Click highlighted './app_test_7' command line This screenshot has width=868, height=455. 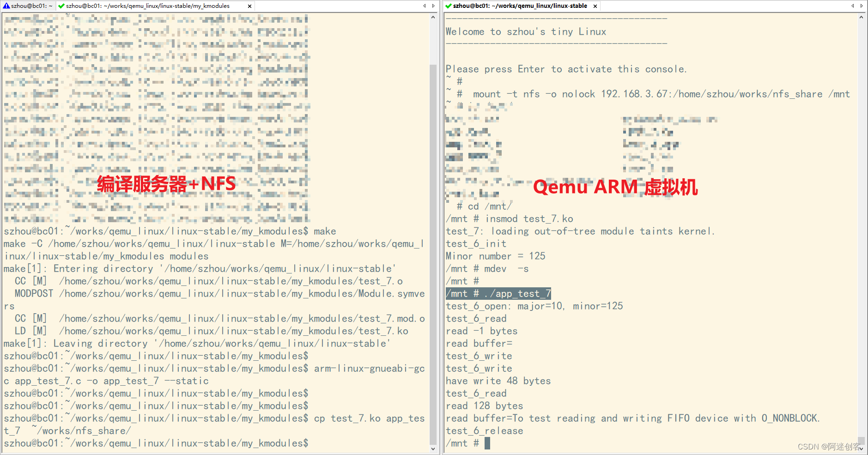(x=498, y=293)
